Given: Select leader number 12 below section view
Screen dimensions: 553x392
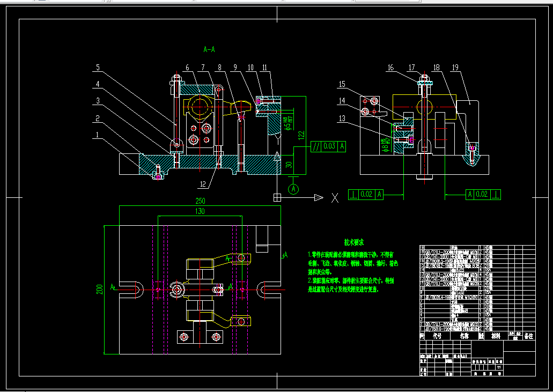Looking at the screenshot, I should tap(203, 183).
